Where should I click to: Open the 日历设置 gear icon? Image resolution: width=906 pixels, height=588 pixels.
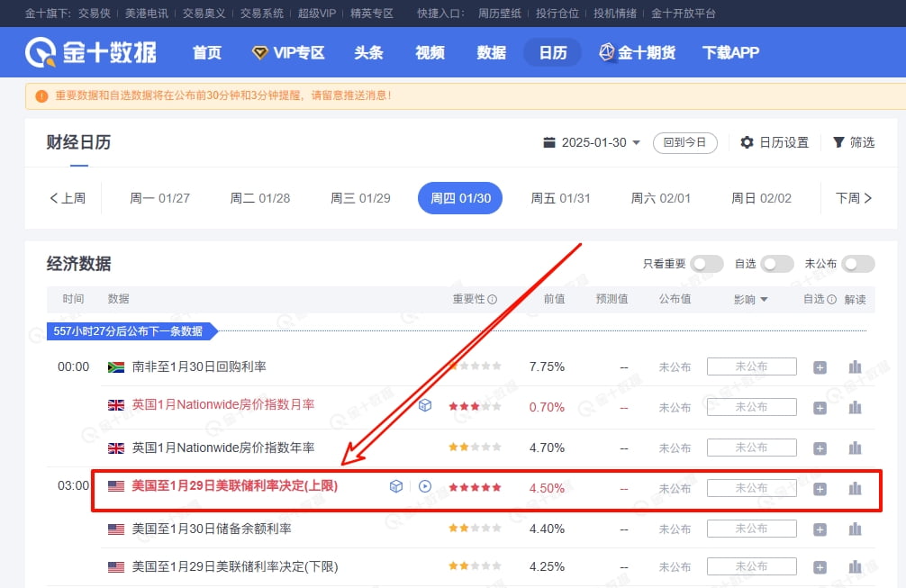coord(746,142)
